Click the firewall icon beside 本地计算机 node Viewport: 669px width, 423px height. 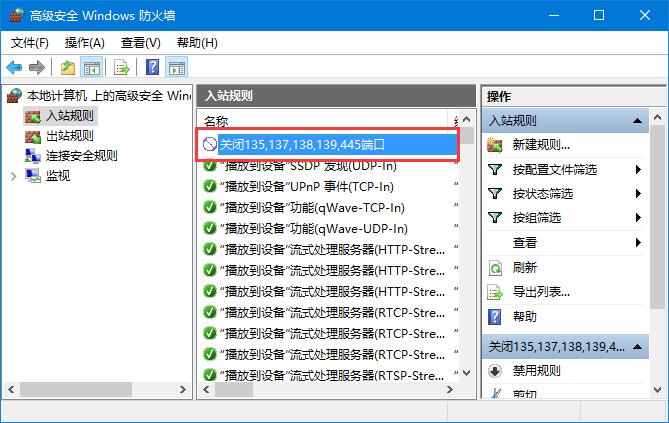(x=14, y=96)
